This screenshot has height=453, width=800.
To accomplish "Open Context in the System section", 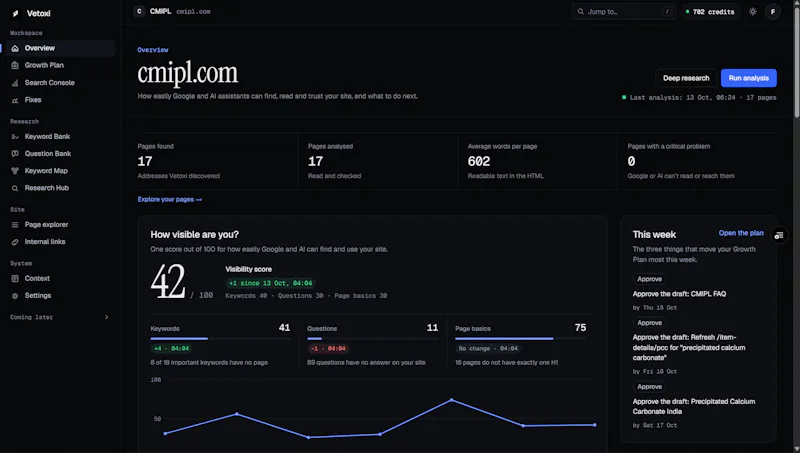I will pos(59,279).
